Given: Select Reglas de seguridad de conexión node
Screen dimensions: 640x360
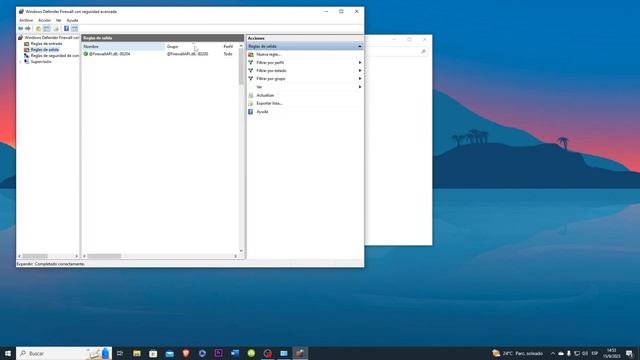Looking at the screenshot, I should [x=55, y=56].
